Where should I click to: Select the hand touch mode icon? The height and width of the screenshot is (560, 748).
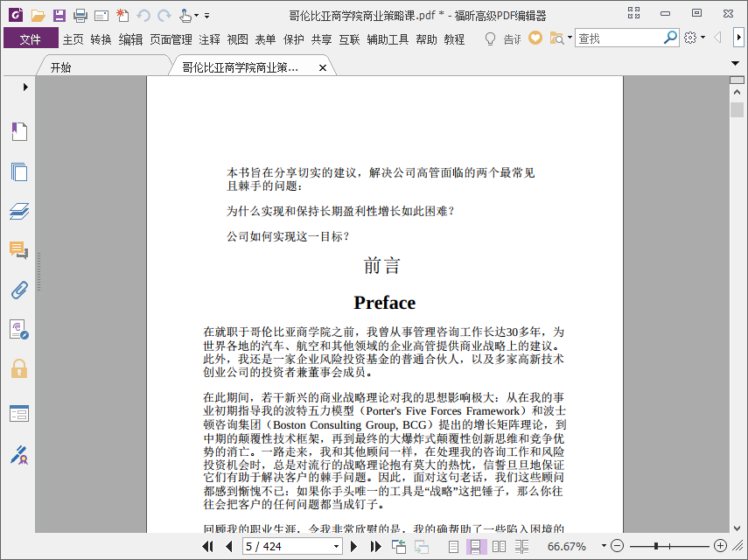click(x=185, y=16)
